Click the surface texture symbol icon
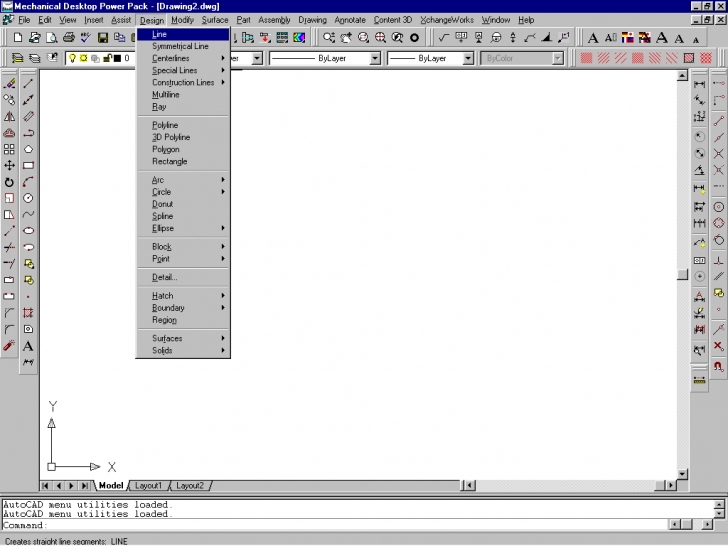 (444, 38)
